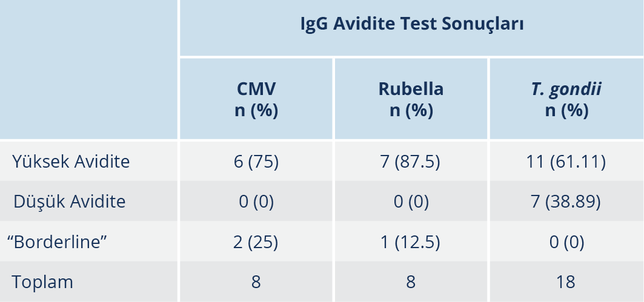Click the T. gondii n (%) header
The width and height of the screenshot is (644, 302).
tap(566, 100)
